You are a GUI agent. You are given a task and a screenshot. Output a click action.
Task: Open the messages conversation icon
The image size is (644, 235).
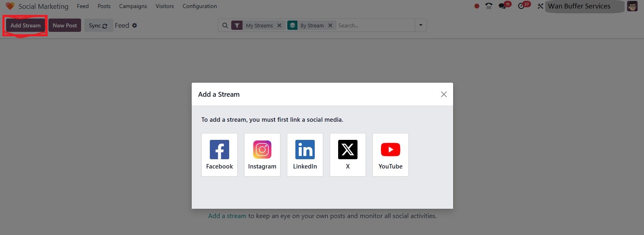502,6
